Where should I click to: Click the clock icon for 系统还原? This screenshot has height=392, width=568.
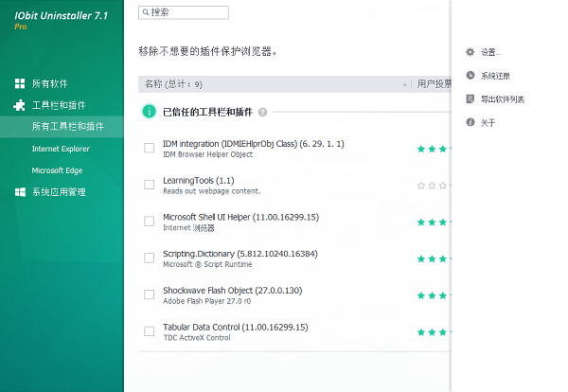(470, 76)
